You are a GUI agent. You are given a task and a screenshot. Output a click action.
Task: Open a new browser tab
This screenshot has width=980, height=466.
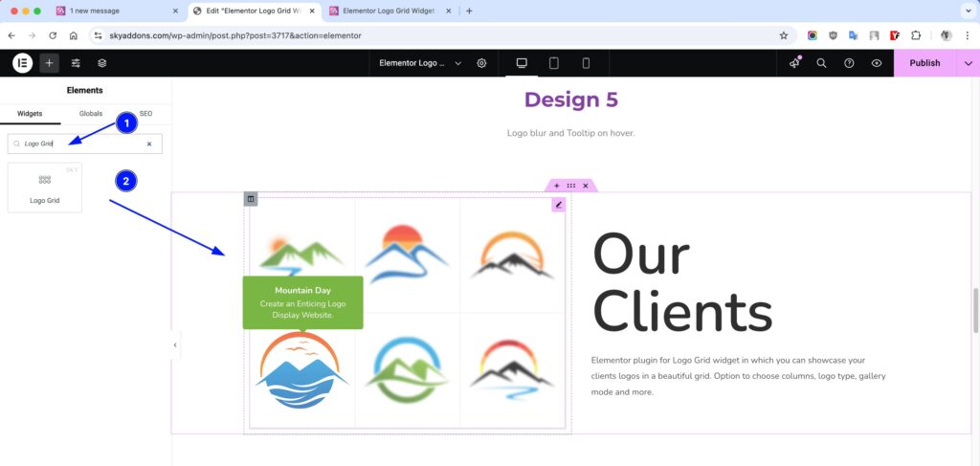click(469, 11)
